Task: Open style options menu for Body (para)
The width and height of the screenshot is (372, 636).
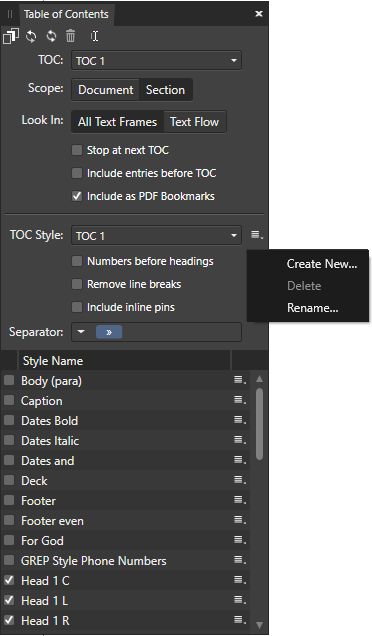Action: point(240,380)
